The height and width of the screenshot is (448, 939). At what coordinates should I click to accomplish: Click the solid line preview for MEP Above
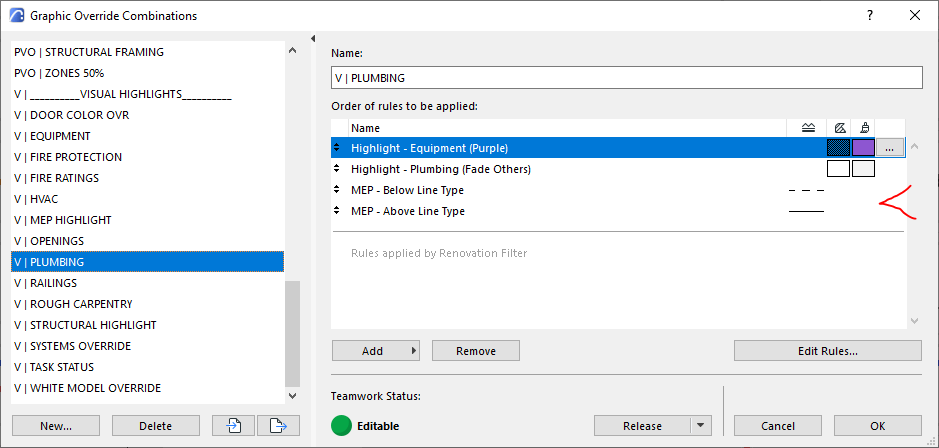(x=806, y=211)
